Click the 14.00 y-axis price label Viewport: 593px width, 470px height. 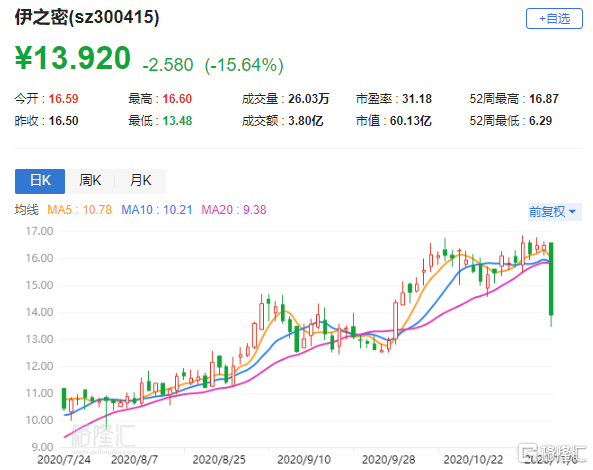click(39, 312)
